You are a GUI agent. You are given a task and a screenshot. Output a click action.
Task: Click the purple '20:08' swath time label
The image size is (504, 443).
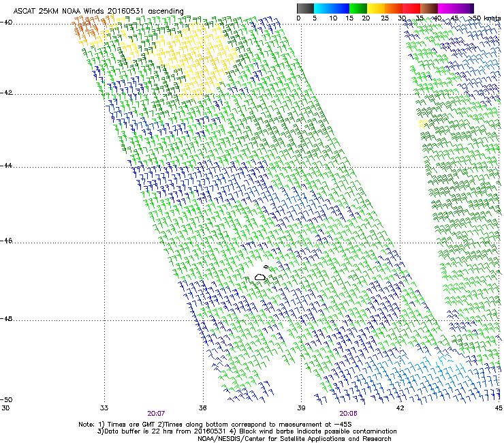click(349, 414)
